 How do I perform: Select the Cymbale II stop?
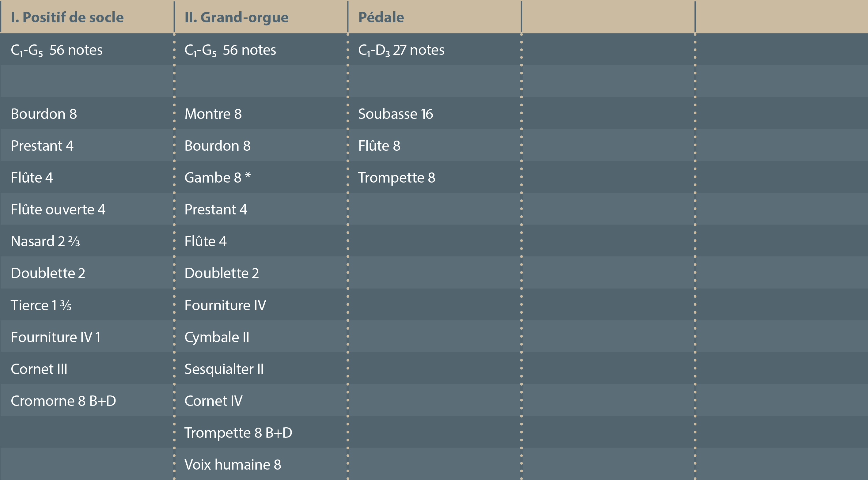[x=217, y=337]
